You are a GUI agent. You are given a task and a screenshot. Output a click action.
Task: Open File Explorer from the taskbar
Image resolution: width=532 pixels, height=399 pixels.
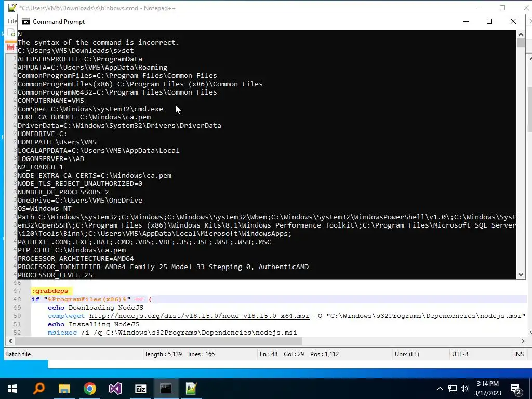(x=64, y=389)
